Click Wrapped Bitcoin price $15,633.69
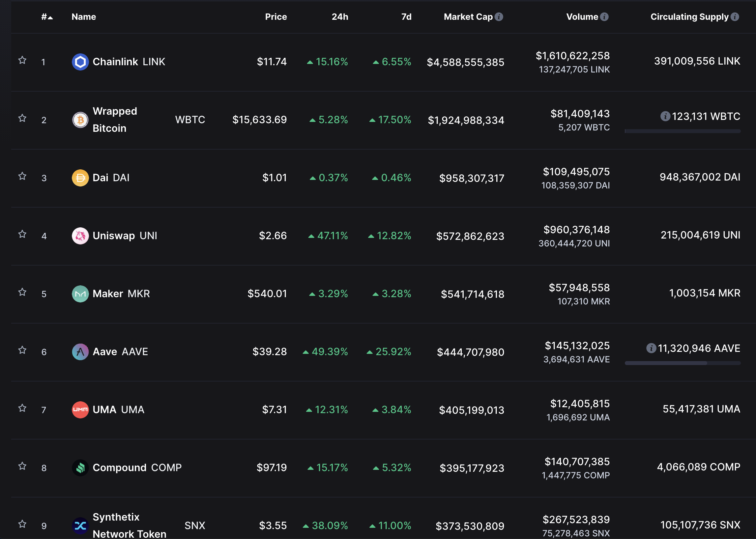This screenshot has width=756, height=539. [x=260, y=120]
